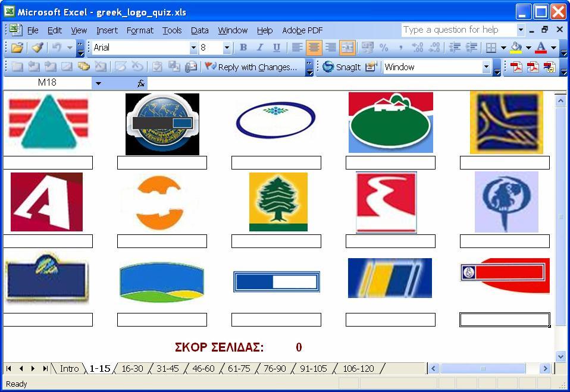Open the font size dropdown

click(227, 48)
